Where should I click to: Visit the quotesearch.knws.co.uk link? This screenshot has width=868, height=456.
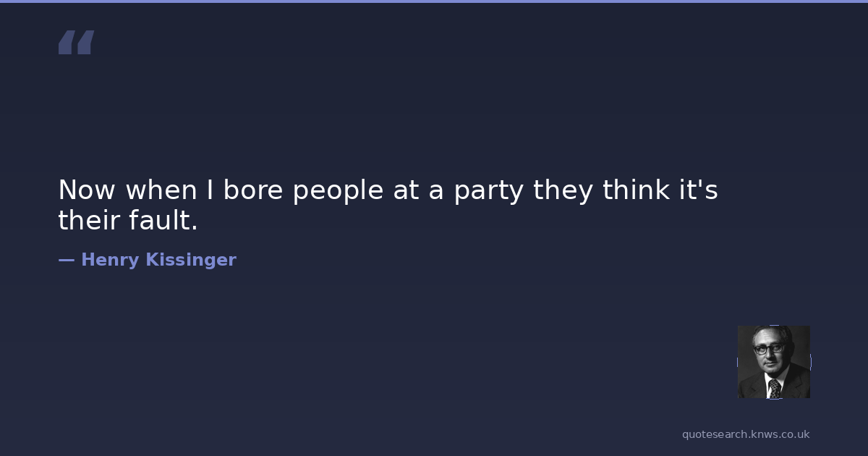click(x=746, y=434)
